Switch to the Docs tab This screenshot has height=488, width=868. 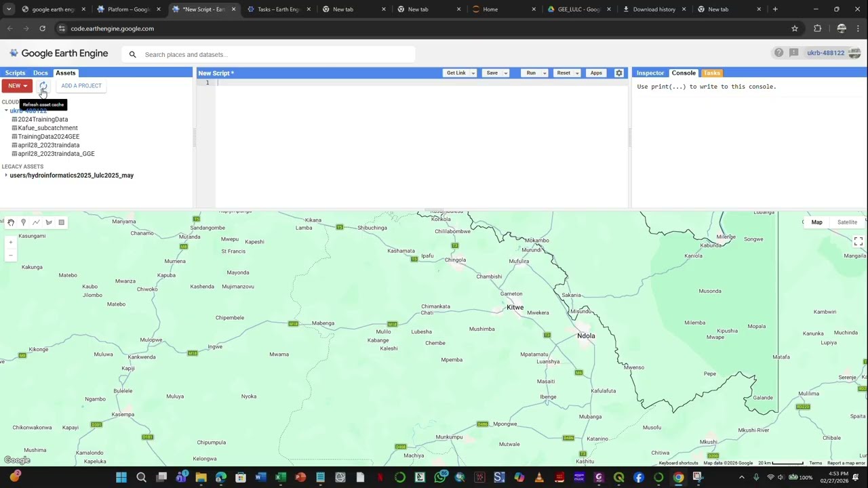tap(41, 73)
